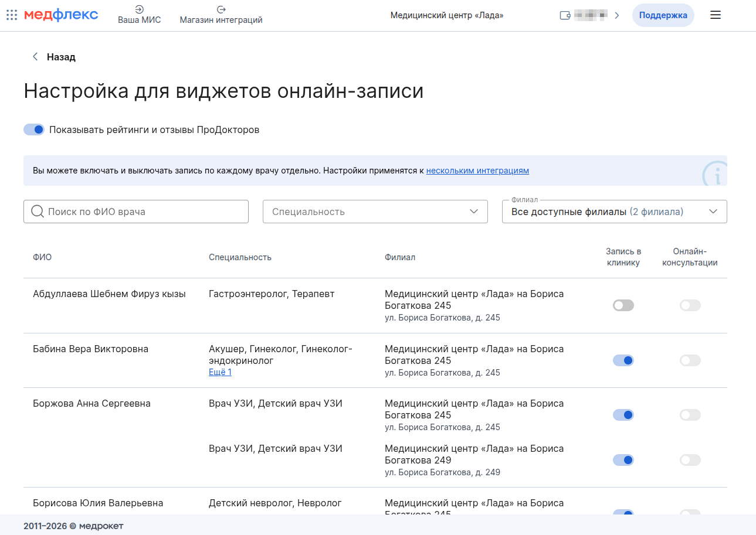Screen dimensions: 756x535
Task: Open Ваша МИС section
Action: pos(140,15)
